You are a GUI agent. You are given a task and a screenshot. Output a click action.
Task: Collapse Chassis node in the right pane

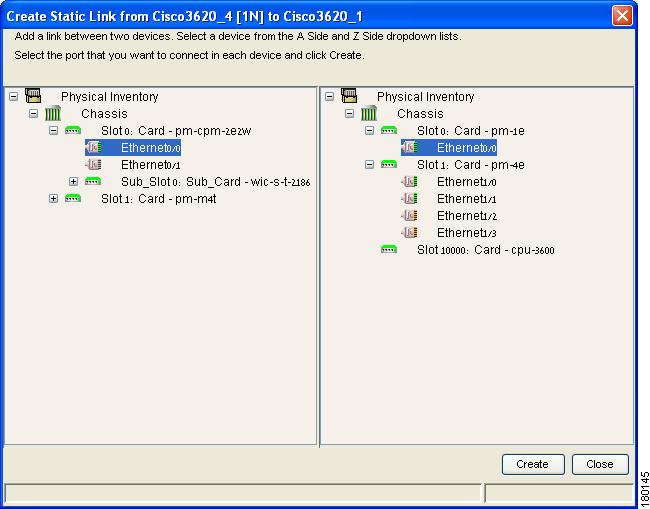349,114
